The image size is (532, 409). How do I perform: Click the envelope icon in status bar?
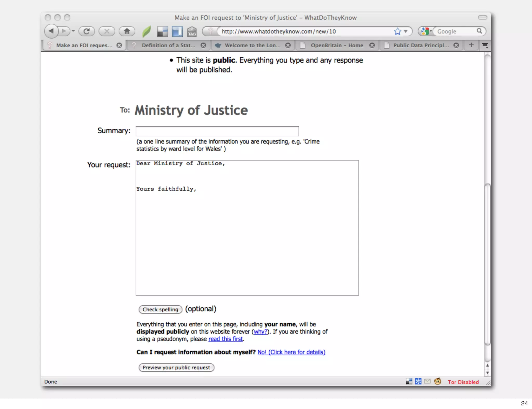coord(427,381)
